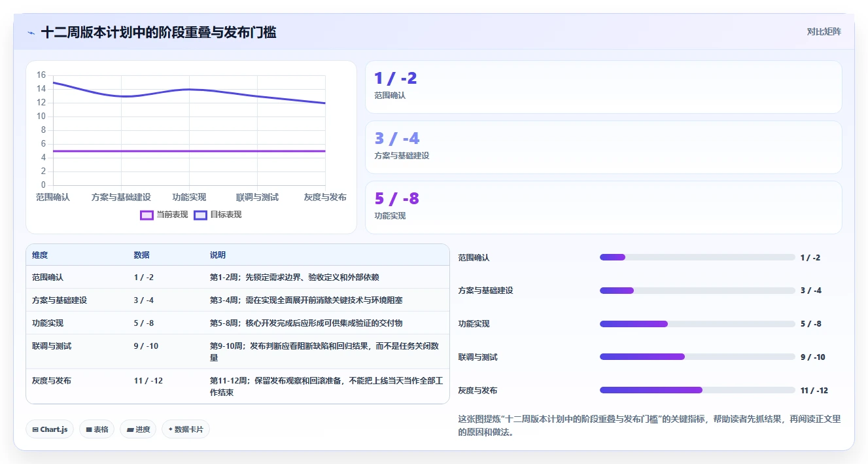Viewport: 868px width, 464px height.
Task: Click 功能实现 label in third data card
Action: [390, 216]
